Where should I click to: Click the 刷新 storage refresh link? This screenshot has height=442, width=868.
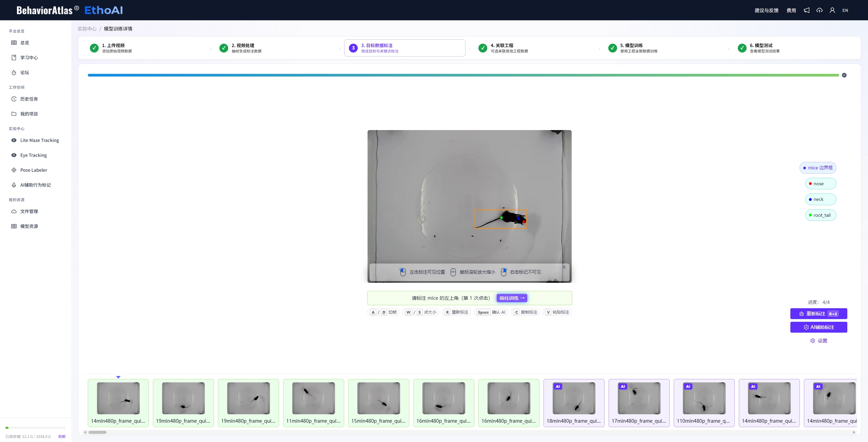pos(62,437)
